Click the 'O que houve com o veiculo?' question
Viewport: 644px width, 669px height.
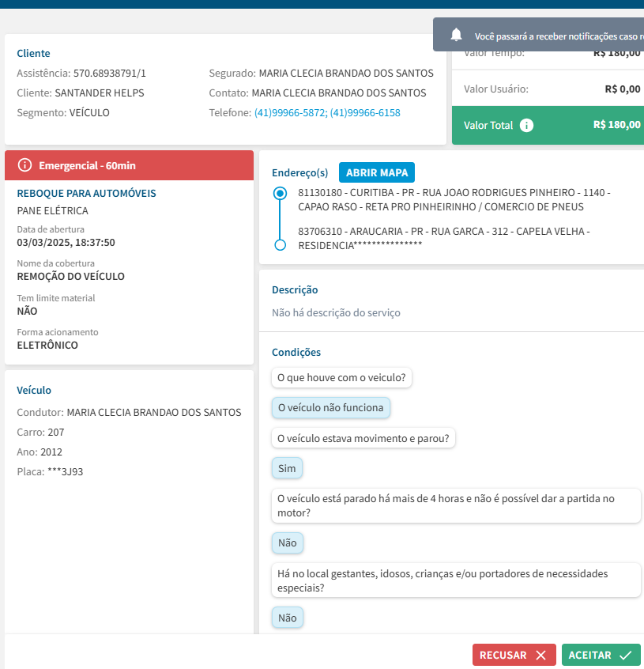[x=341, y=378]
